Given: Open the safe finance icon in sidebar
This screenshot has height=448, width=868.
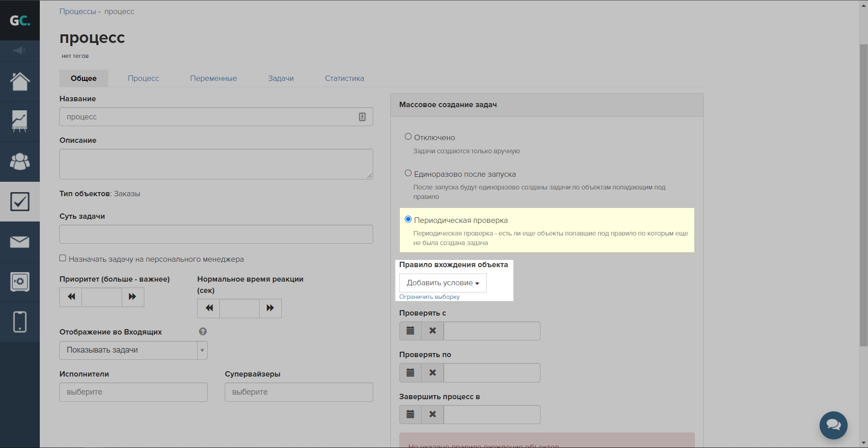Looking at the screenshot, I should pos(20,282).
